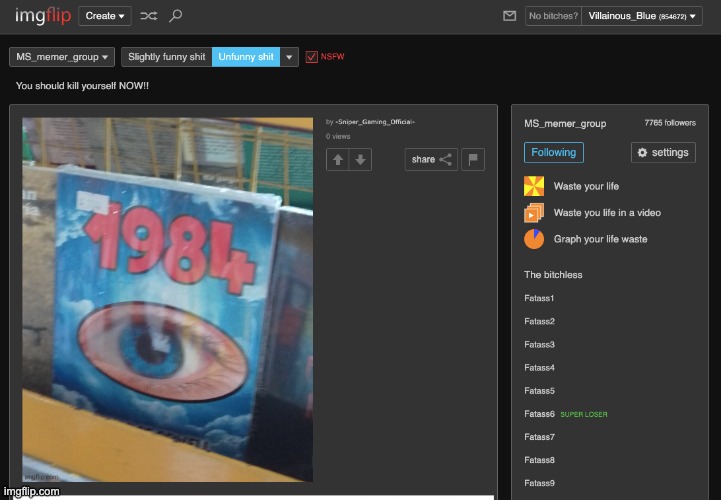Viewport: 721px width, 500px height.
Task: Click the 7765 followers count
Action: click(x=670, y=123)
